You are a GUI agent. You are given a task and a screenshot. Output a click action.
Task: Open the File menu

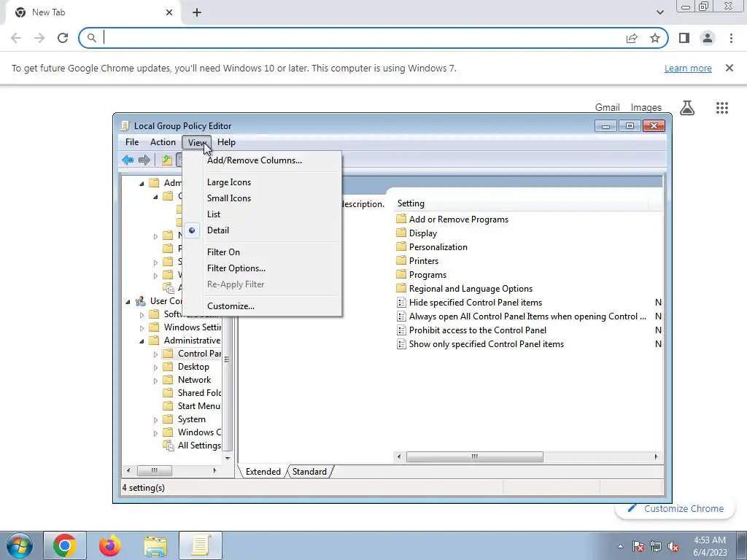click(x=132, y=142)
